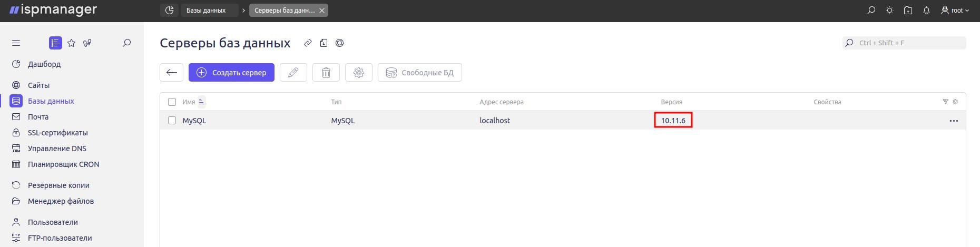Show favorites star icon in sidebar

click(x=72, y=43)
